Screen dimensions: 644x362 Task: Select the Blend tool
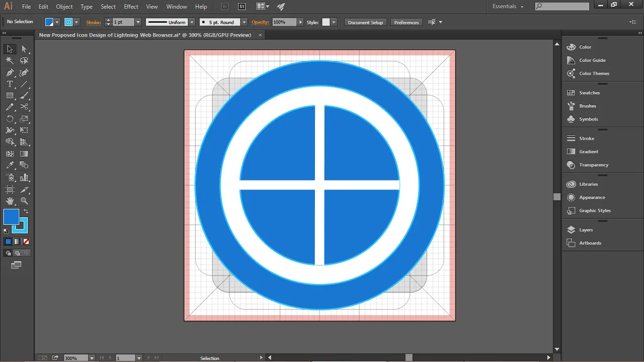(24, 165)
